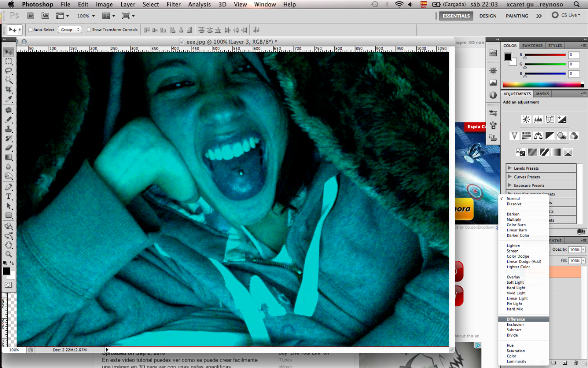Click the foreground color swatch in Color panel

[508, 57]
